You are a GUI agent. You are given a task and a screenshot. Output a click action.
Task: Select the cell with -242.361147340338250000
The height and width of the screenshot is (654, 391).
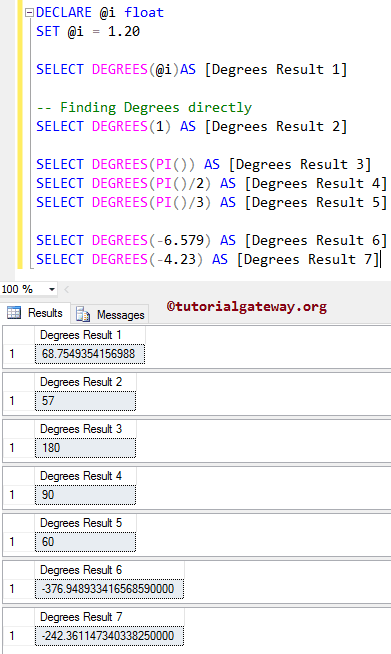109,636
